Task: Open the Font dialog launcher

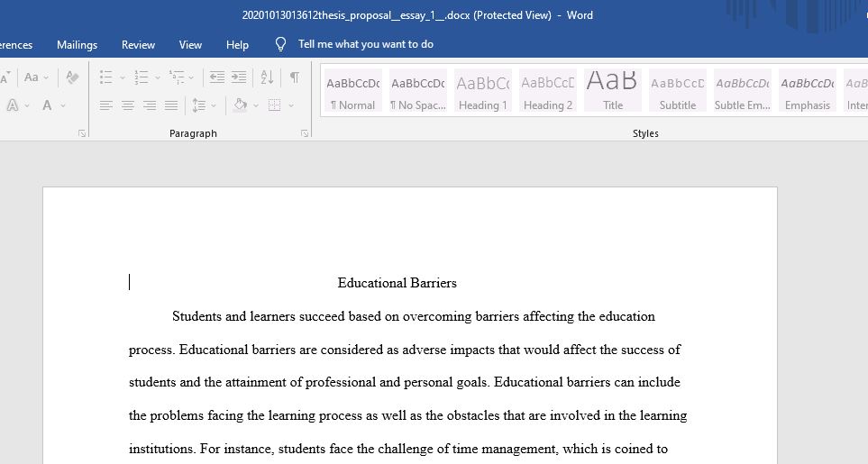Action: click(82, 133)
